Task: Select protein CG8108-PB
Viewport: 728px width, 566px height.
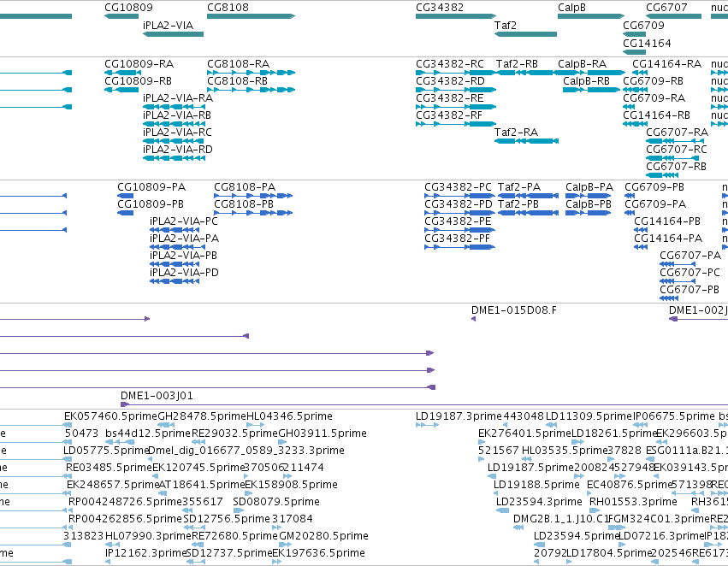Action: click(253, 213)
